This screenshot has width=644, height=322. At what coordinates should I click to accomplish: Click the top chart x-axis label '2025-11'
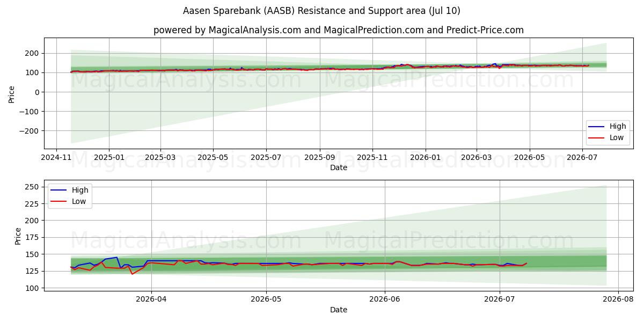tap(372, 158)
